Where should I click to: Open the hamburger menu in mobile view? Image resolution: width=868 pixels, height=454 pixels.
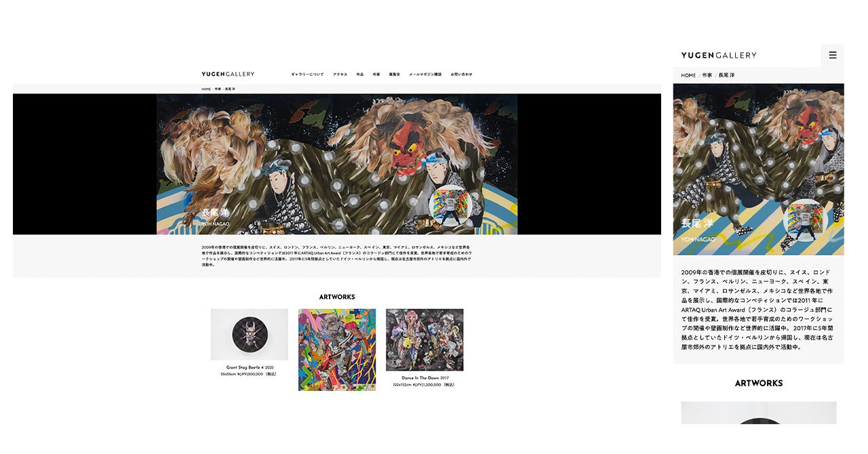(833, 56)
